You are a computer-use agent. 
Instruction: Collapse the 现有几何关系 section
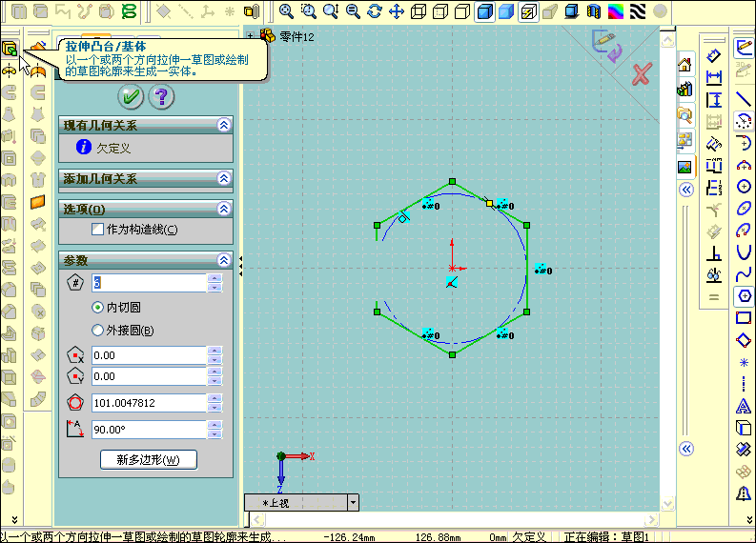[224, 125]
